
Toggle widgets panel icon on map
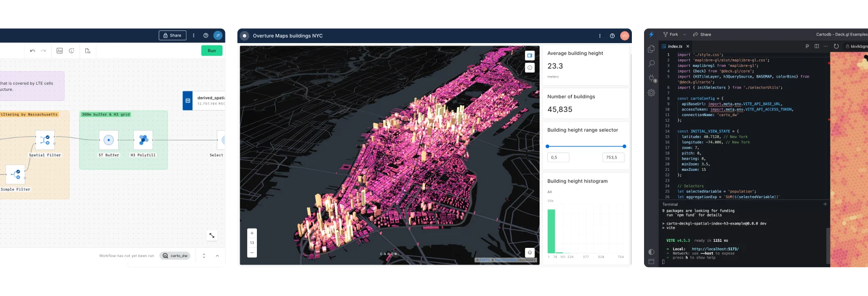click(530, 55)
